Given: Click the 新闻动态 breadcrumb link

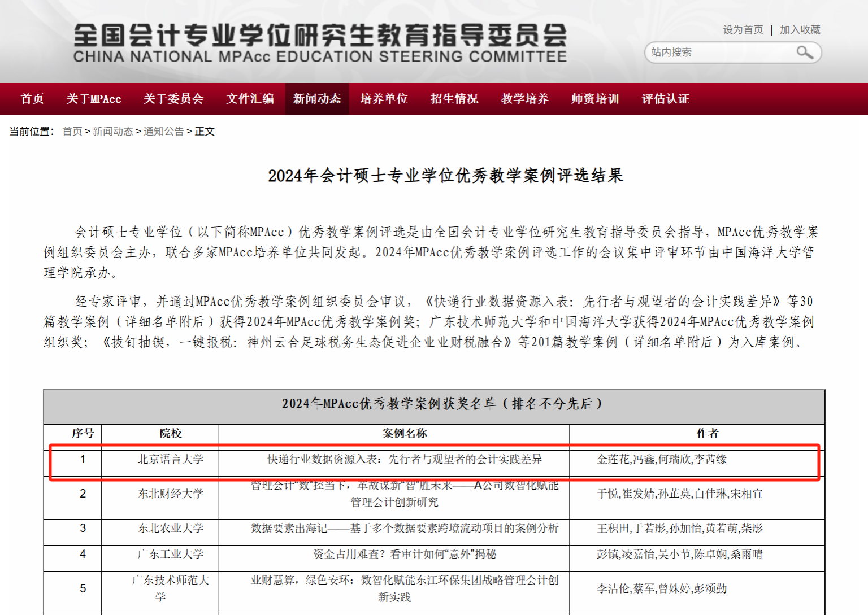Looking at the screenshot, I should pyautogui.click(x=112, y=132).
